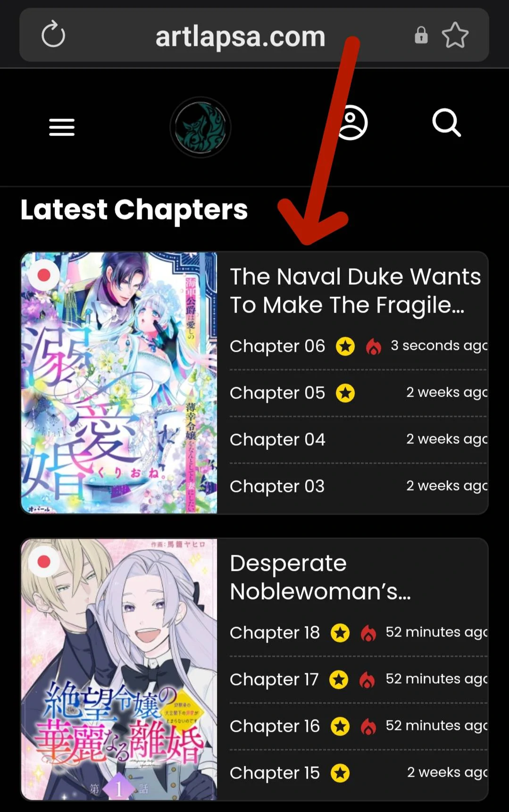Bookmark the page with star icon
This screenshot has width=509, height=812.
coord(455,35)
